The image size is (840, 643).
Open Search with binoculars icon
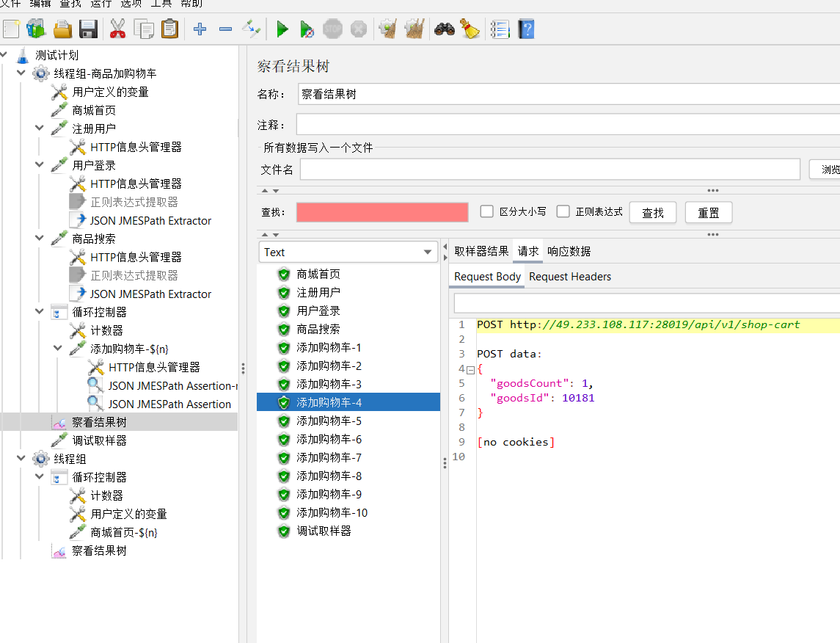pos(444,29)
